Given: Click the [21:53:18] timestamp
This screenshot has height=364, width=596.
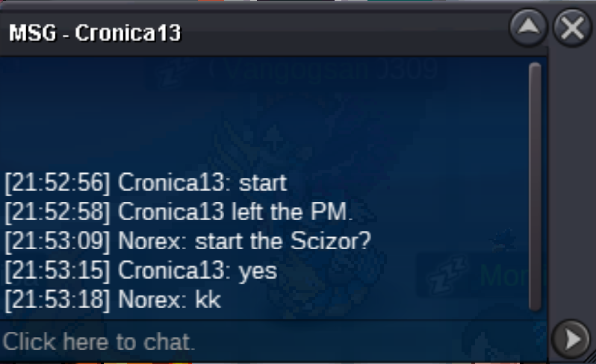Looking at the screenshot, I should pos(58,300).
